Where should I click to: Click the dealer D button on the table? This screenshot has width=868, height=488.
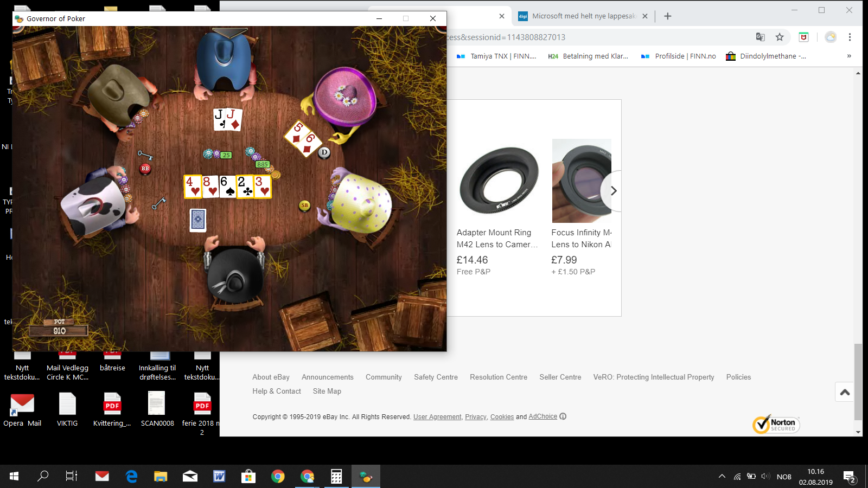324,152
